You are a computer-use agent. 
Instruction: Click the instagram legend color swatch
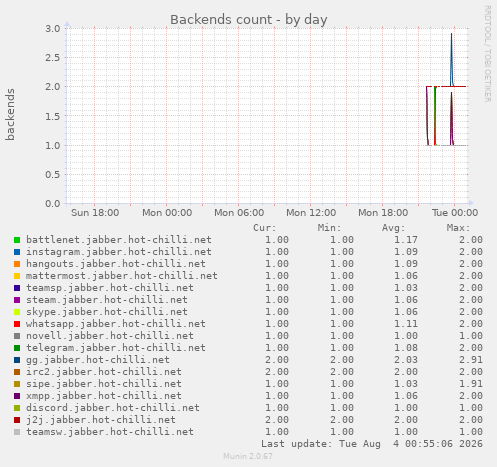point(17,252)
